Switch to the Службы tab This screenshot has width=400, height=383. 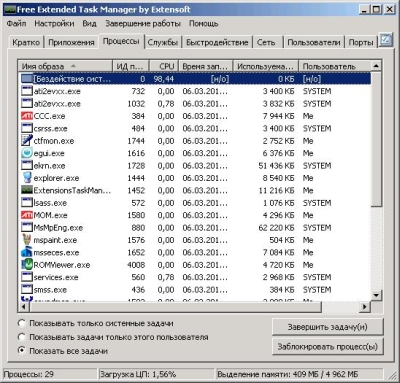[163, 42]
